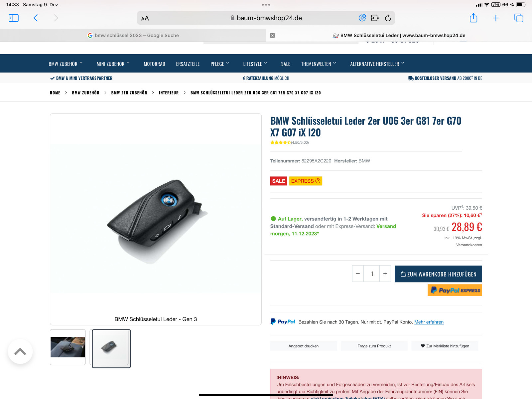The height and width of the screenshot is (399, 532).
Task: Expand the Alternative Hersteller menu
Action: (377, 64)
